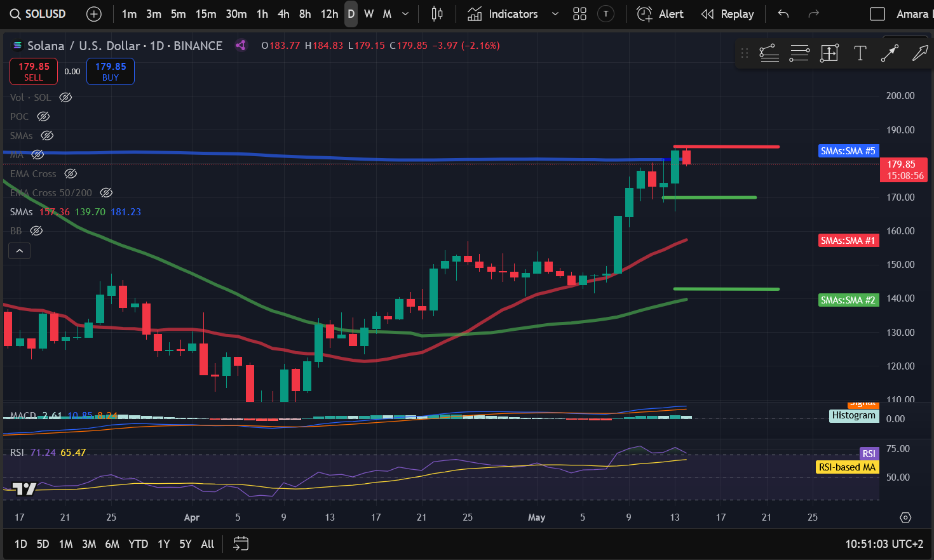The width and height of the screenshot is (934, 560).
Task: Click the RSI-based MA label
Action: [x=847, y=467]
